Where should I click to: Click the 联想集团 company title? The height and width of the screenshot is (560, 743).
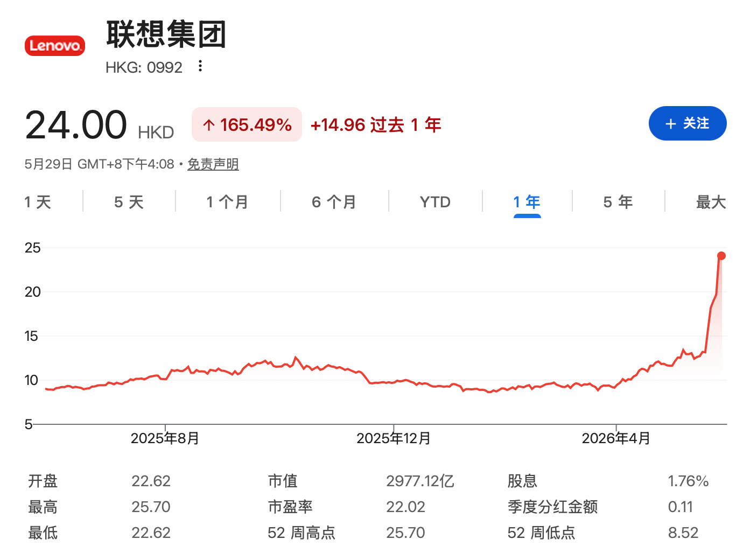[166, 34]
